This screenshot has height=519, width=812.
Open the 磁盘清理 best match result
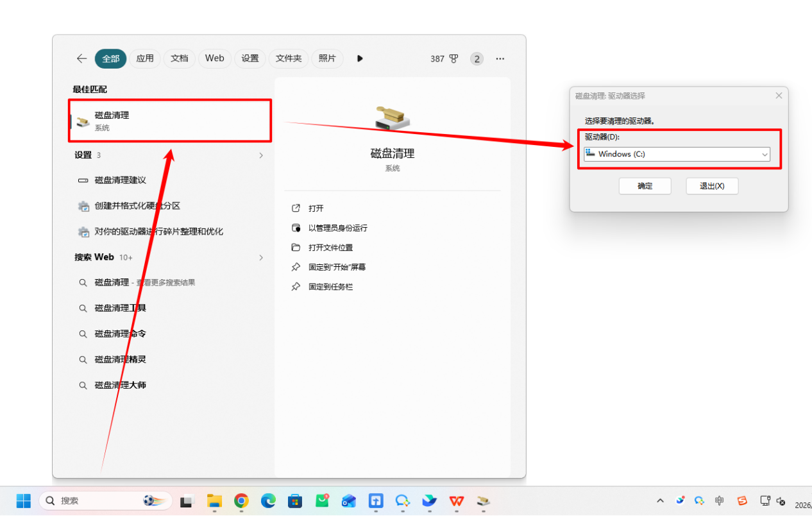point(170,121)
